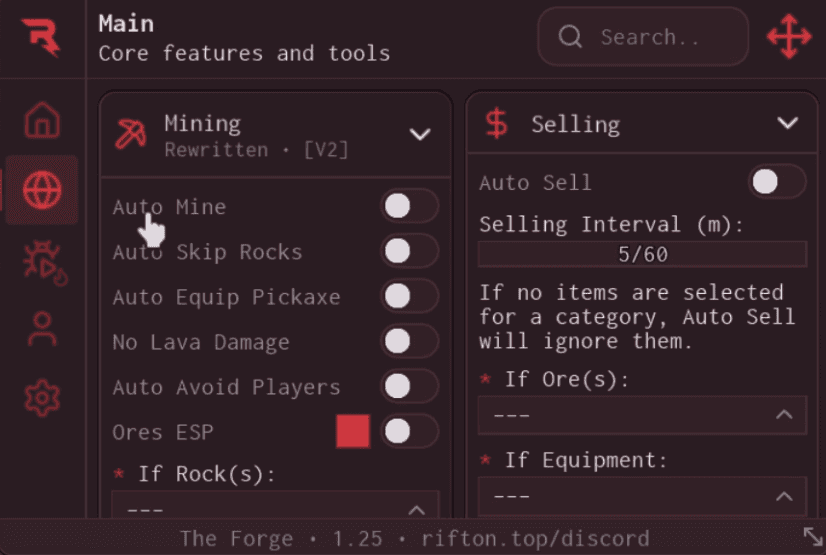Turn on Auto Skip Rocks

[409, 251]
